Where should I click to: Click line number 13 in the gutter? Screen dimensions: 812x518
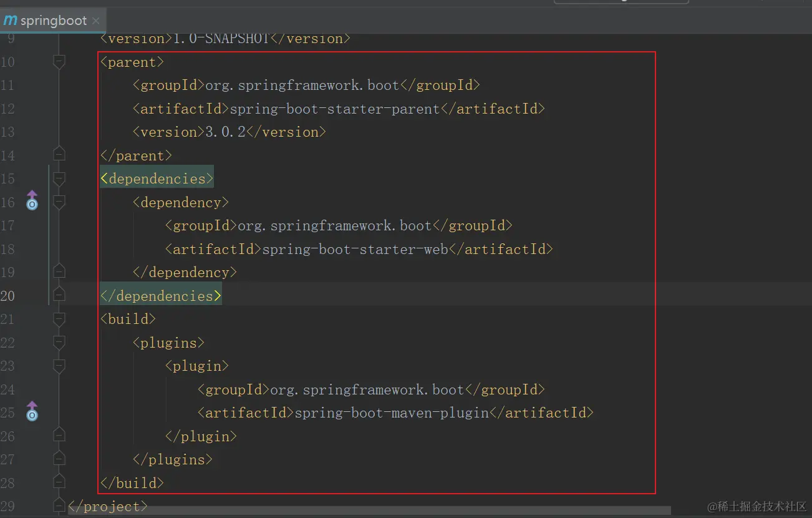point(7,132)
